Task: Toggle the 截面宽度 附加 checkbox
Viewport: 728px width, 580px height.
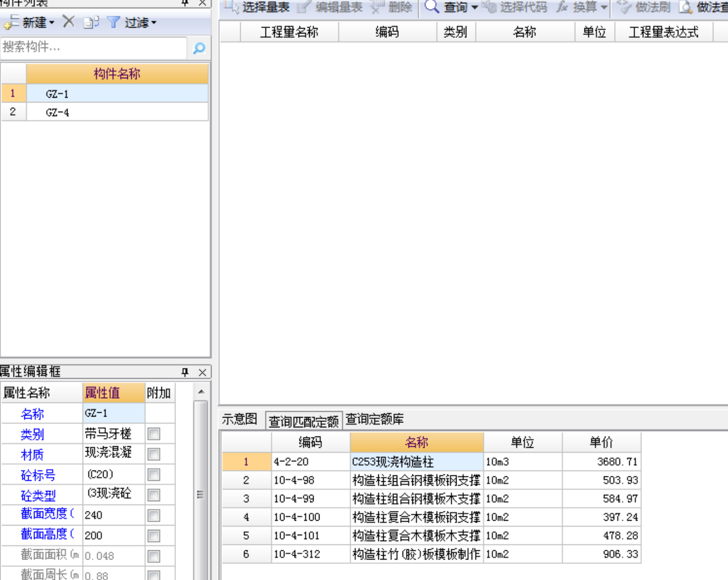Action: pyautogui.click(x=154, y=515)
